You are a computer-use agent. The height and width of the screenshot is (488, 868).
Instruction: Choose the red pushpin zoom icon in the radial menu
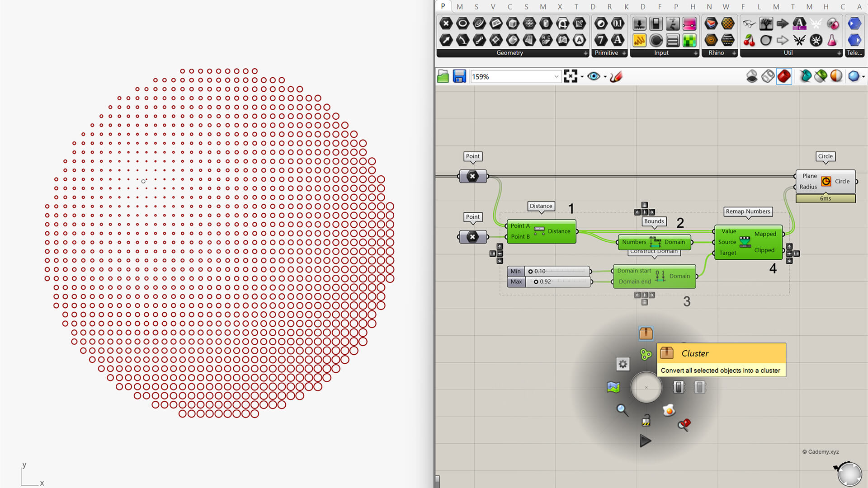point(684,424)
